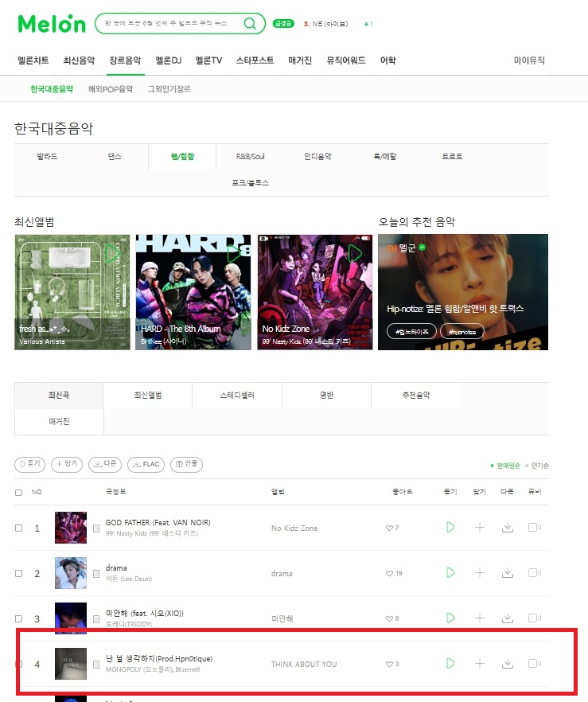Check the box for song number 1
The height and width of the screenshot is (702, 588).
pyautogui.click(x=19, y=528)
